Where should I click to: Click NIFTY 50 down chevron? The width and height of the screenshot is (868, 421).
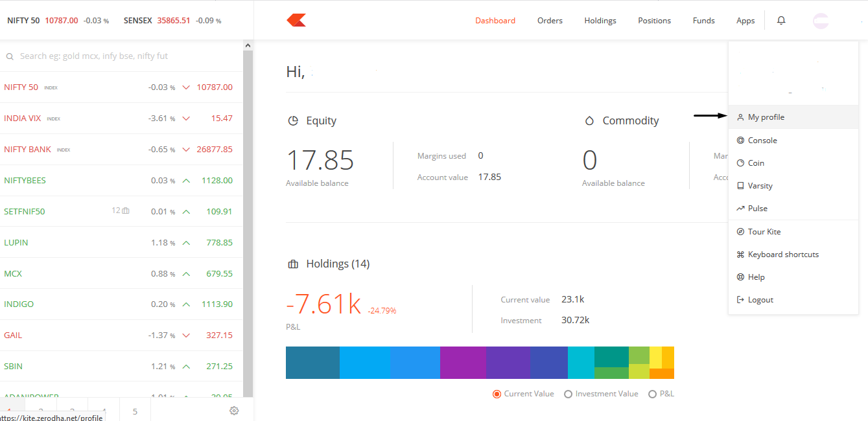tap(186, 87)
